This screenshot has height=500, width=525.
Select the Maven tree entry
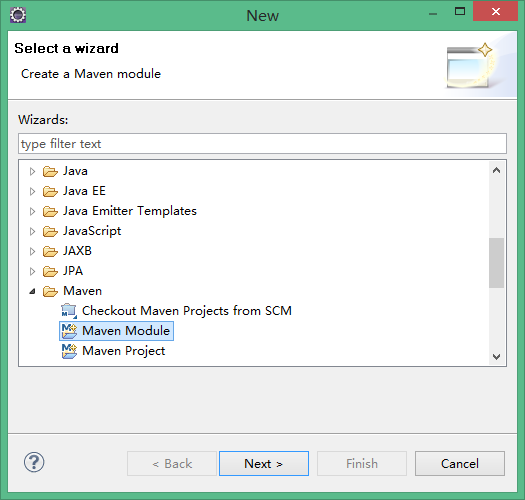(82, 291)
